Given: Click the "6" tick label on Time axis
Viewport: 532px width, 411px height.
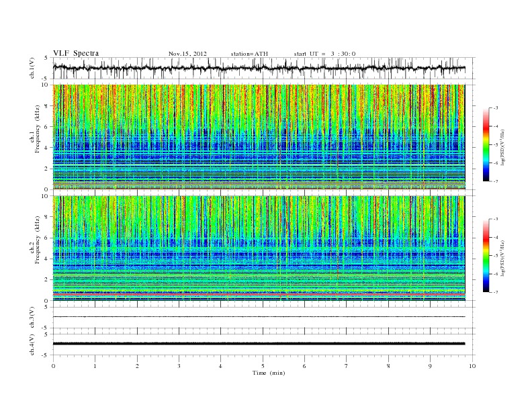Looking at the screenshot, I should [x=304, y=366].
